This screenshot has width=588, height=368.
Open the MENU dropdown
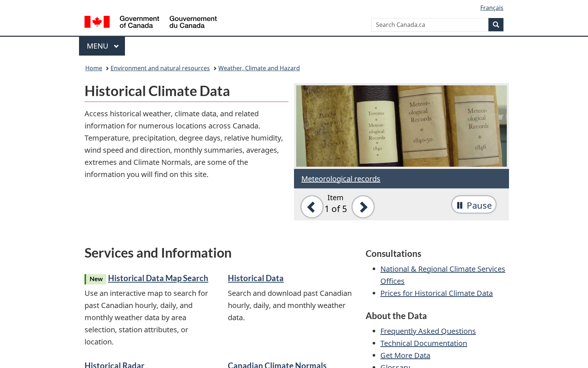pyautogui.click(x=102, y=46)
